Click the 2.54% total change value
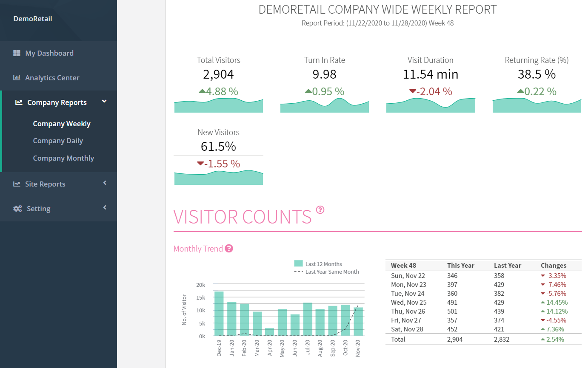This screenshot has height=368, width=588. [556, 340]
